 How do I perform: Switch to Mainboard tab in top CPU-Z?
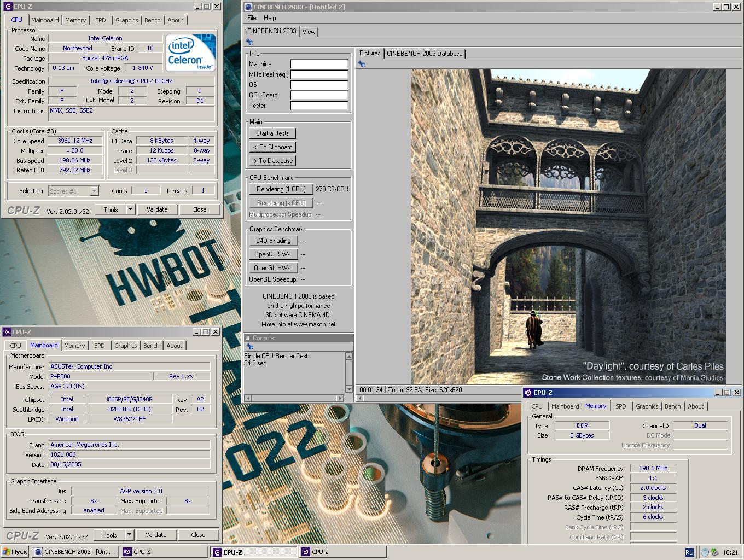pos(45,20)
